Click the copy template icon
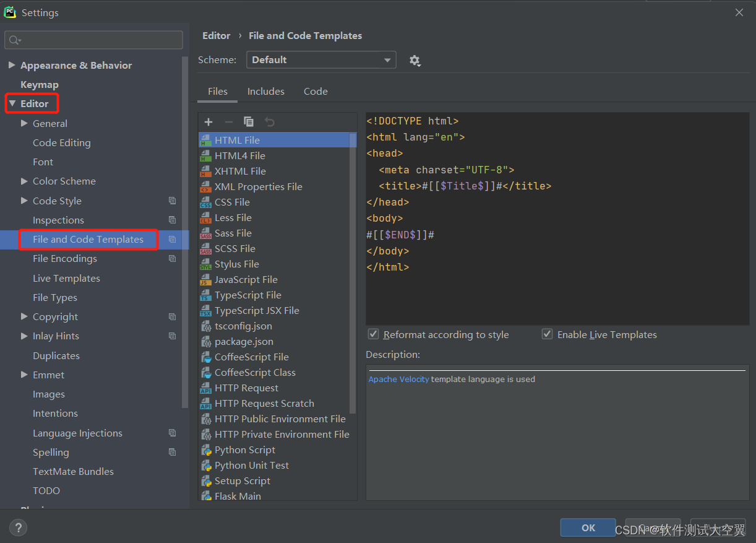756x543 pixels. [249, 122]
